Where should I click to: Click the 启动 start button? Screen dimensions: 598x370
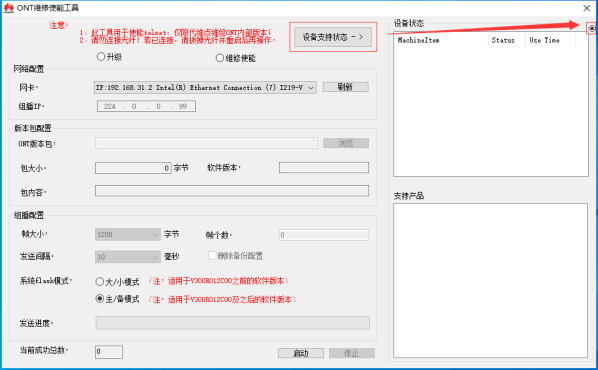click(301, 353)
